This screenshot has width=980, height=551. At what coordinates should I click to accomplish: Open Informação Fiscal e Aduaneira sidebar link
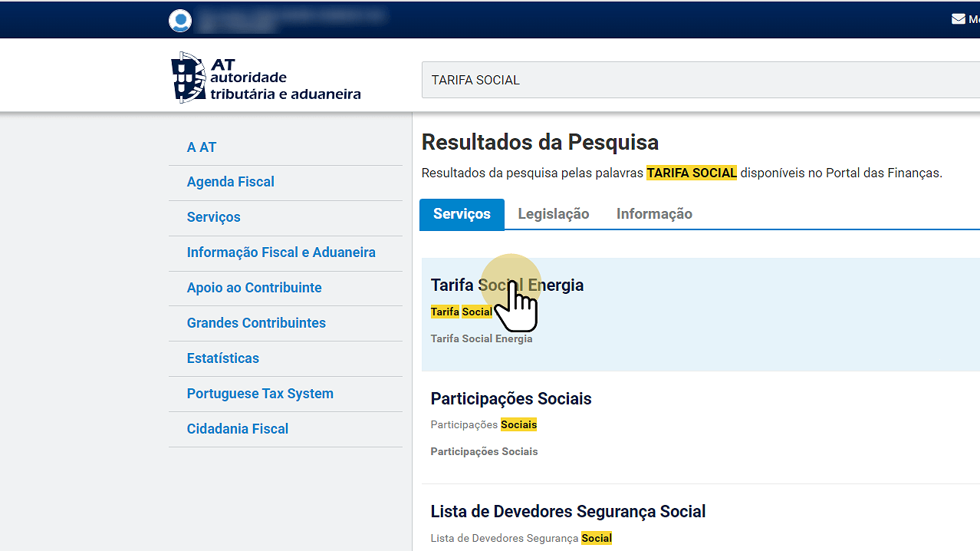click(x=281, y=252)
